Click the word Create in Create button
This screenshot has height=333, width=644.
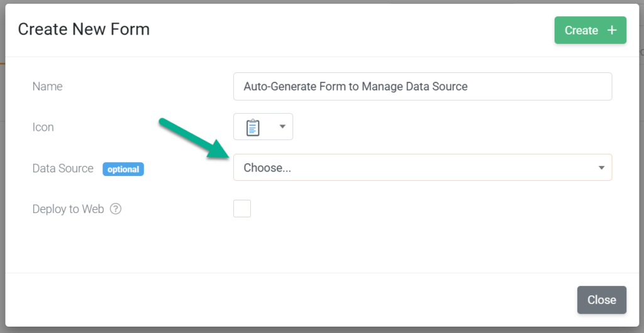tap(581, 30)
